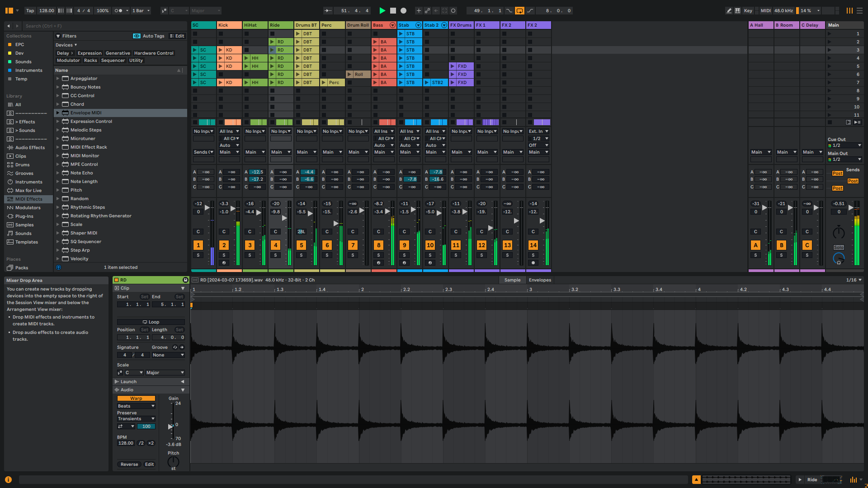This screenshot has height=488, width=868.
Task: Click the MIDI overdub plus icon
Action: [418, 10]
